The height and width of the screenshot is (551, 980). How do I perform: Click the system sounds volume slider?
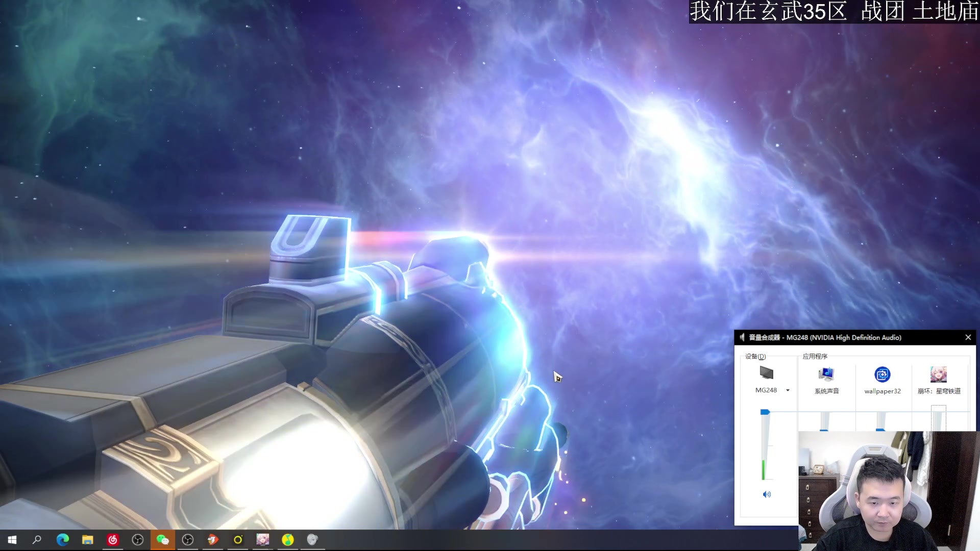pyautogui.click(x=824, y=421)
